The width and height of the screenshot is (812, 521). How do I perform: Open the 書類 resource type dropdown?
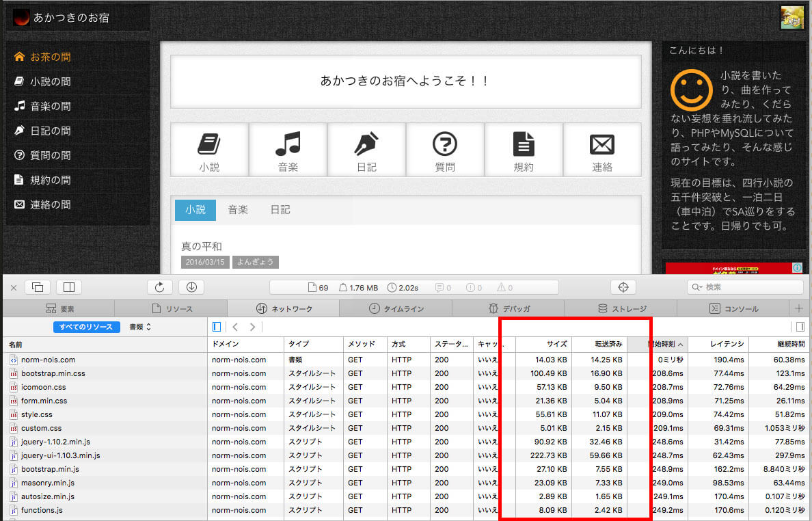click(x=140, y=327)
